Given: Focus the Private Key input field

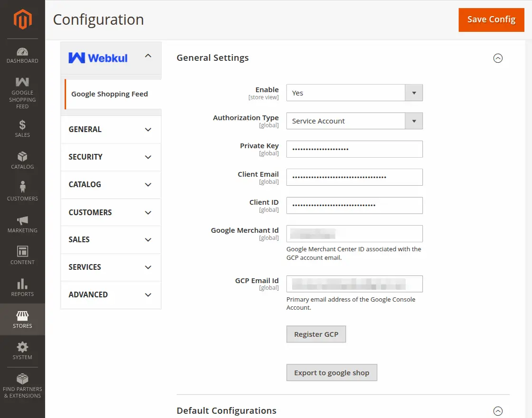Looking at the screenshot, I should coord(354,149).
